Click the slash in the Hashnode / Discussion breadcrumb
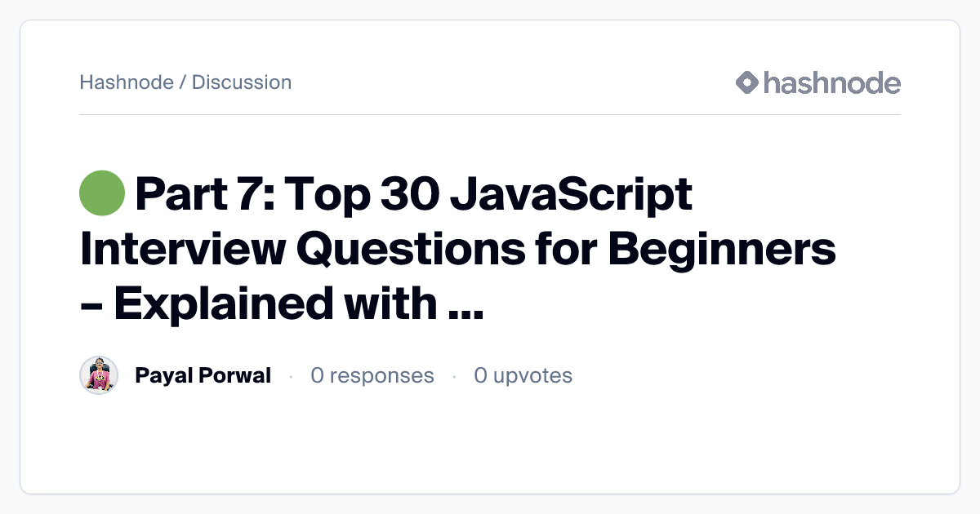980x514 pixels. (x=182, y=82)
